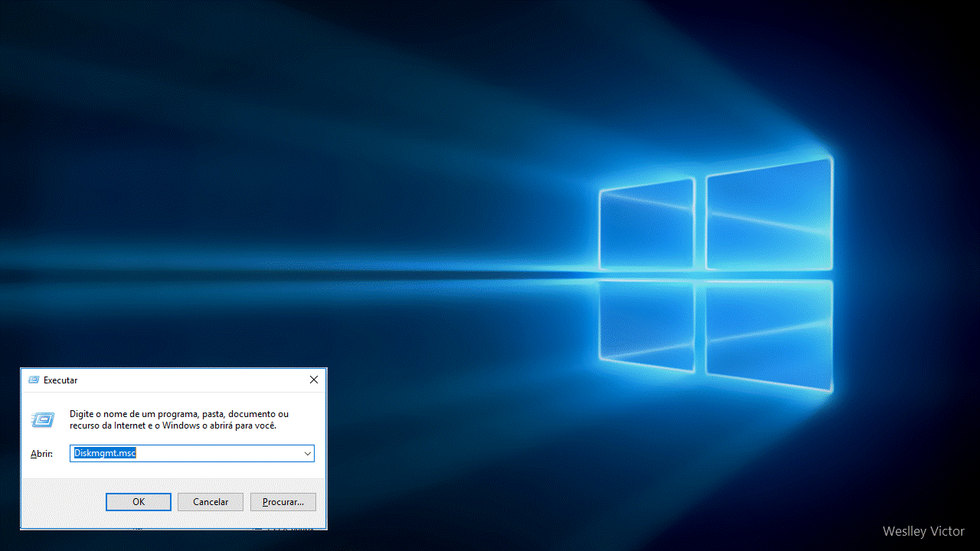Click the 'Abrir:' label

pyautogui.click(x=41, y=454)
